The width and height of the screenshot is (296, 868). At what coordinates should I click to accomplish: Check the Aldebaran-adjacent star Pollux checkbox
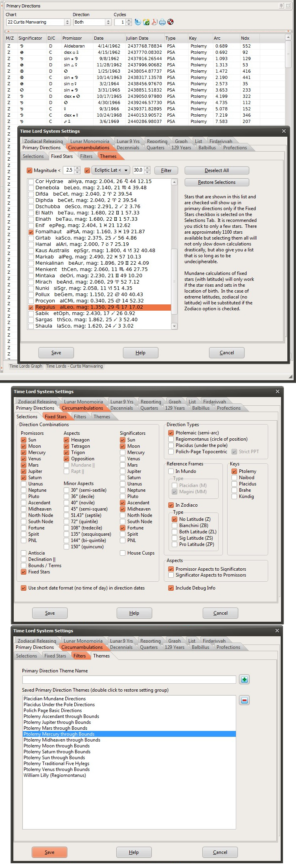[31, 295]
